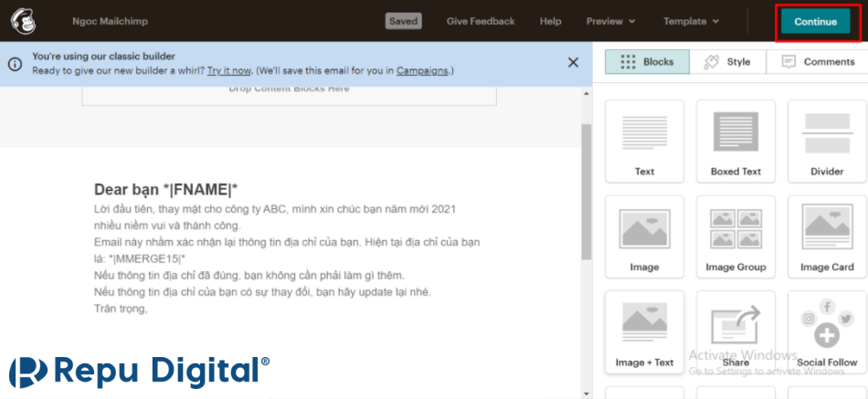Click the scrollbar down arrow

pos(587,394)
